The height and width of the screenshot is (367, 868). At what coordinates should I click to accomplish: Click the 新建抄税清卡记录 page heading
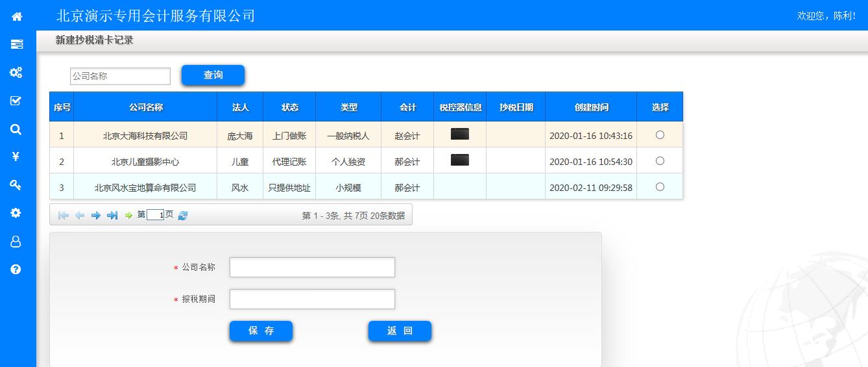[95, 40]
